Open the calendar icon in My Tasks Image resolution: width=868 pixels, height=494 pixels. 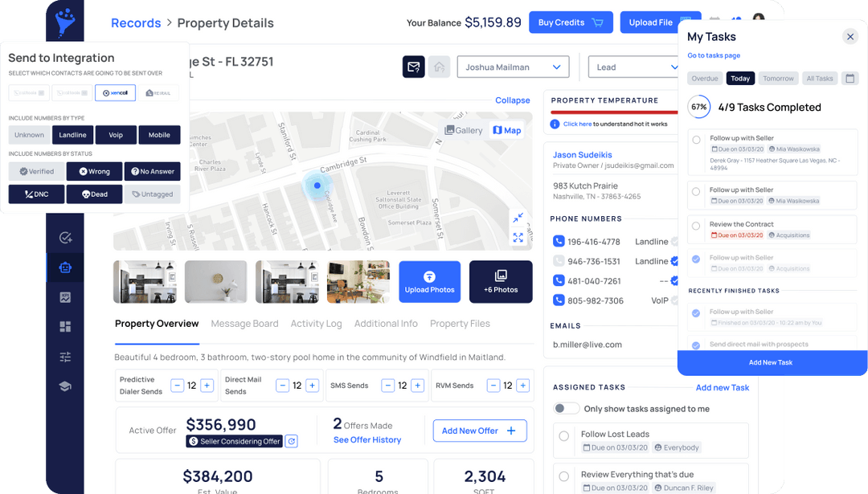(x=850, y=78)
